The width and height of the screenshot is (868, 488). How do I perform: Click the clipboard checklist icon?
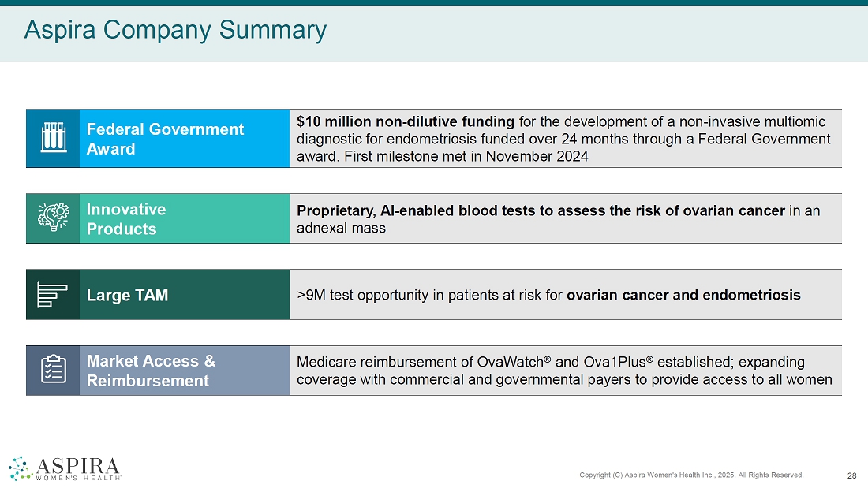pyautogui.click(x=53, y=371)
